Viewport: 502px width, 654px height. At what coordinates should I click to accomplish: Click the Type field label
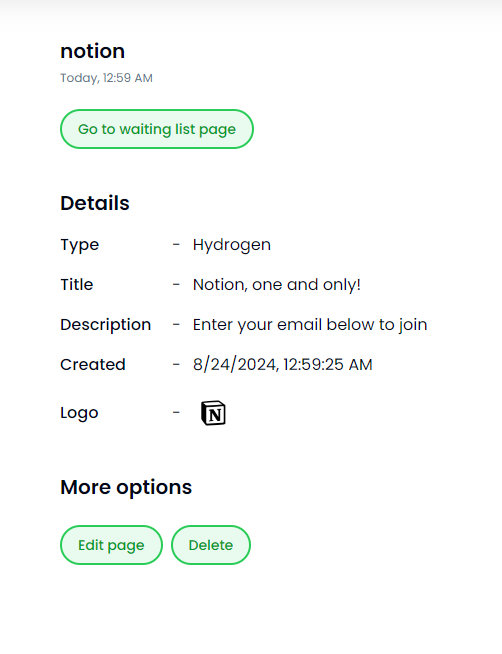(80, 245)
